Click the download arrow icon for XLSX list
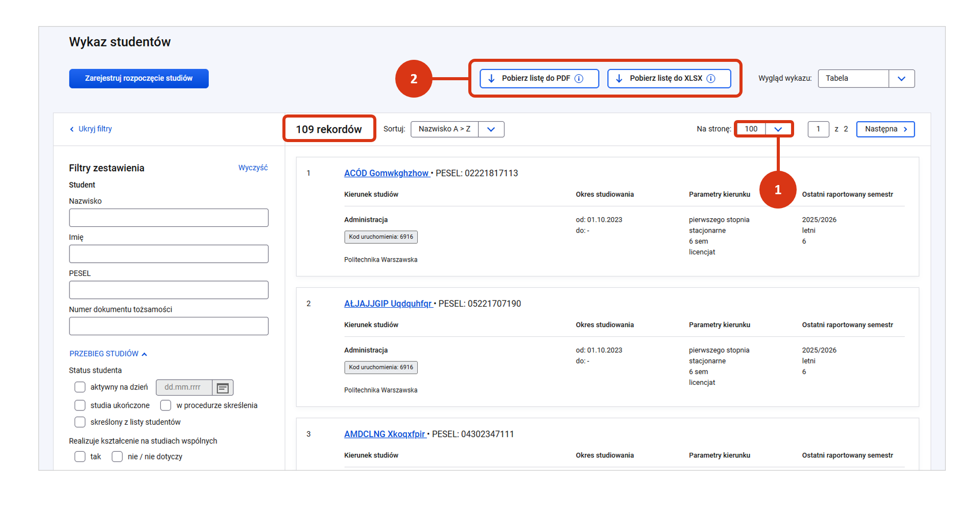 point(619,78)
